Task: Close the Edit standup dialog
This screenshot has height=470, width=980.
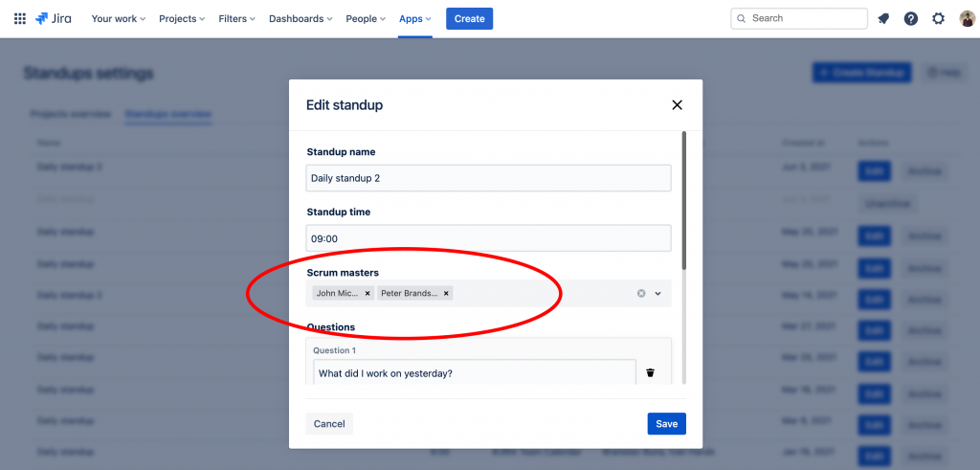Action: (x=677, y=105)
